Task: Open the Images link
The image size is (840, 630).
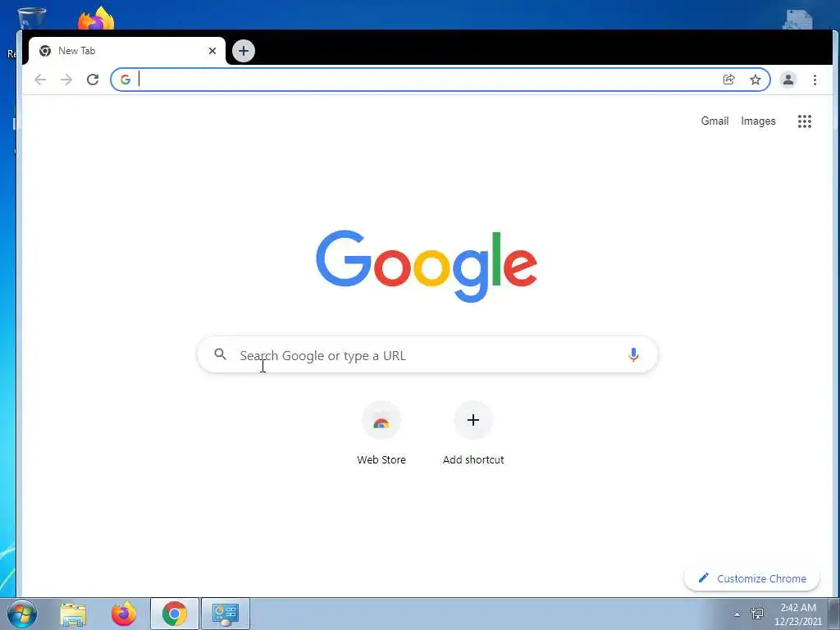Action: tap(758, 121)
